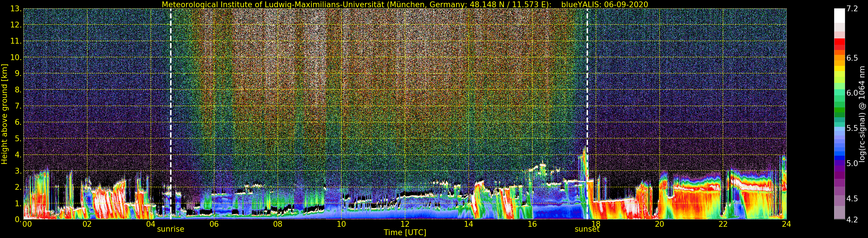The width and height of the screenshot is (868, 238).
Task: Select the "sunset" label below the time axis
Action: click(587, 229)
